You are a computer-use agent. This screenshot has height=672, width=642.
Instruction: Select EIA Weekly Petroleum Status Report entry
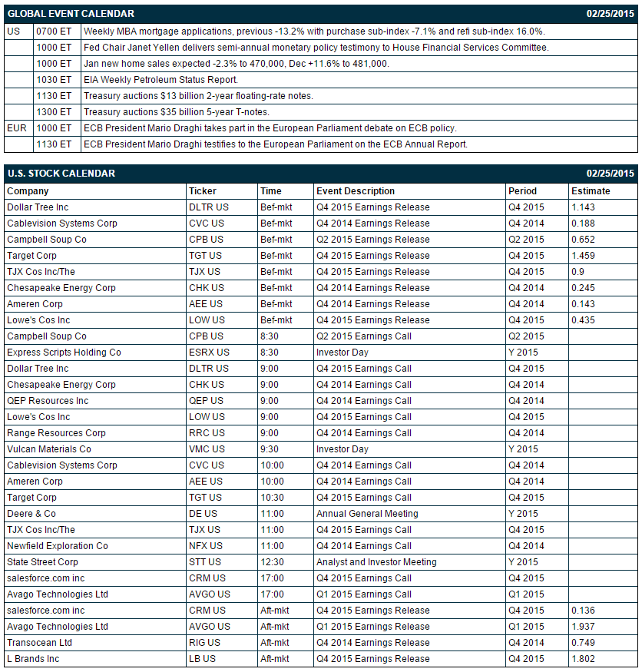(x=160, y=80)
